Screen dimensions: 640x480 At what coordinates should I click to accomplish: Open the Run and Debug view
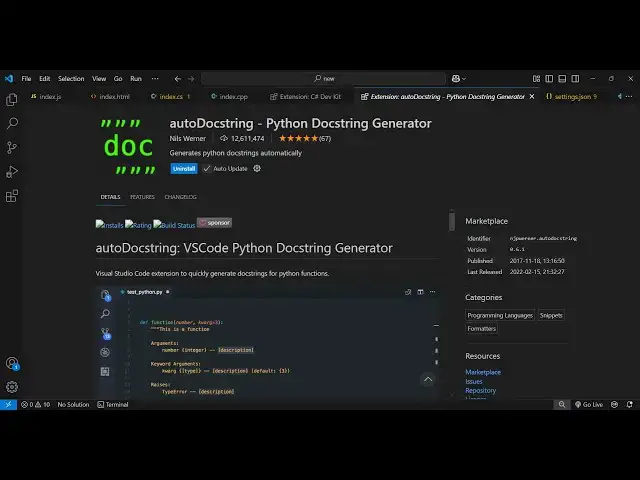tap(12, 172)
